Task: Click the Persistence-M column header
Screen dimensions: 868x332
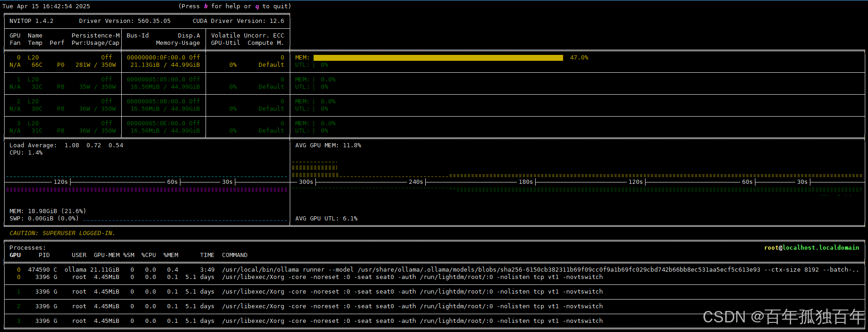Action: click(96, 36)
